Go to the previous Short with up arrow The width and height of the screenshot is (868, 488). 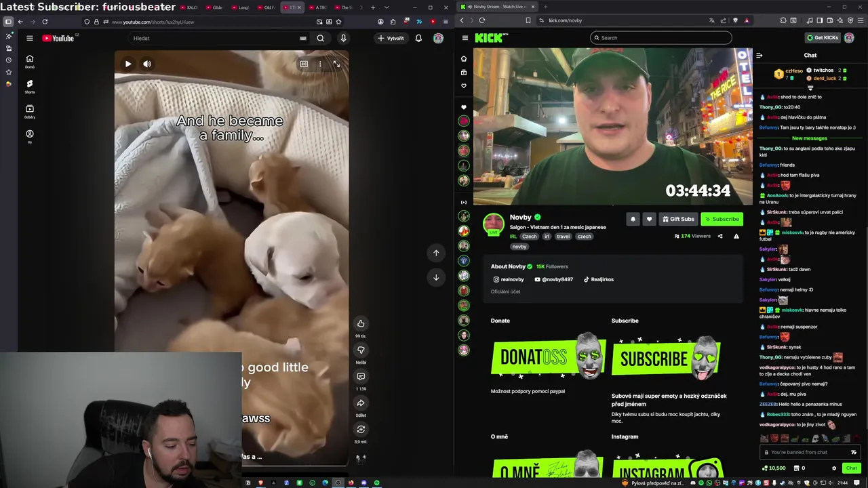tap(436, 253)
